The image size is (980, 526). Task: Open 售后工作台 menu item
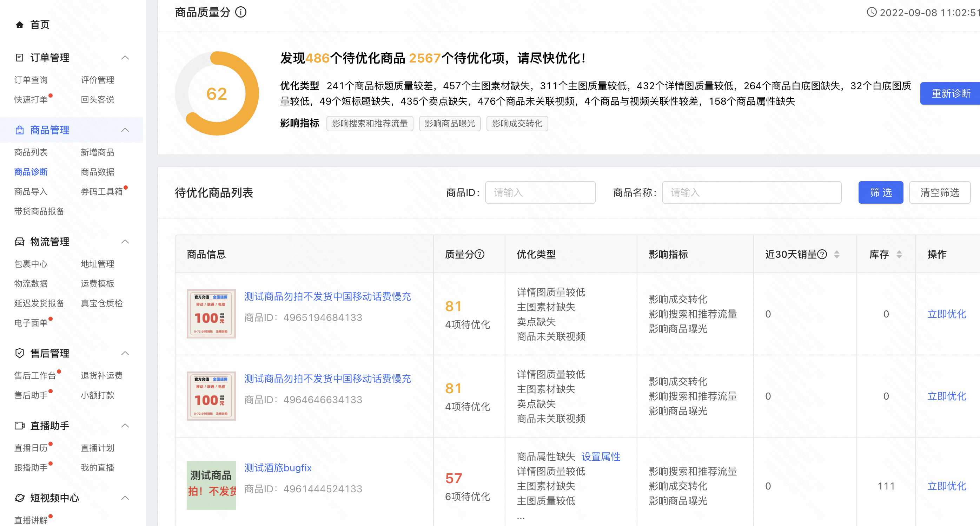click(x=35, y=376)
